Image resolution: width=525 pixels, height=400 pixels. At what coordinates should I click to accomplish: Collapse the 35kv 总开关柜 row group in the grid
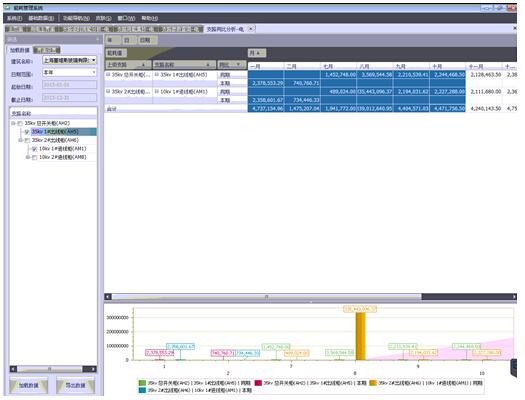click(108, 75)
